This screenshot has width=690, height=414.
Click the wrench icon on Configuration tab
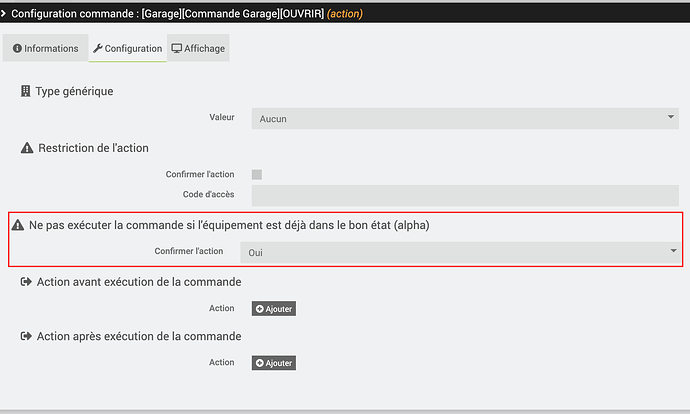point(98,48)
